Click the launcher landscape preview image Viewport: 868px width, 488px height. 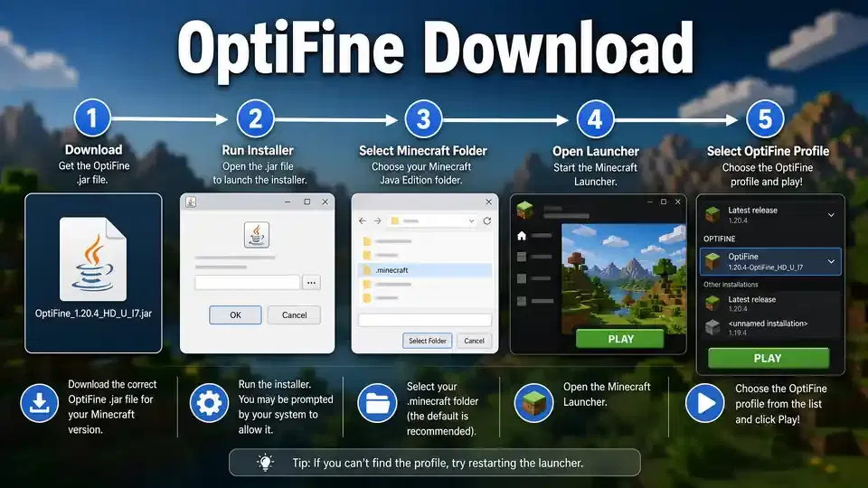[x=624, y=278]
